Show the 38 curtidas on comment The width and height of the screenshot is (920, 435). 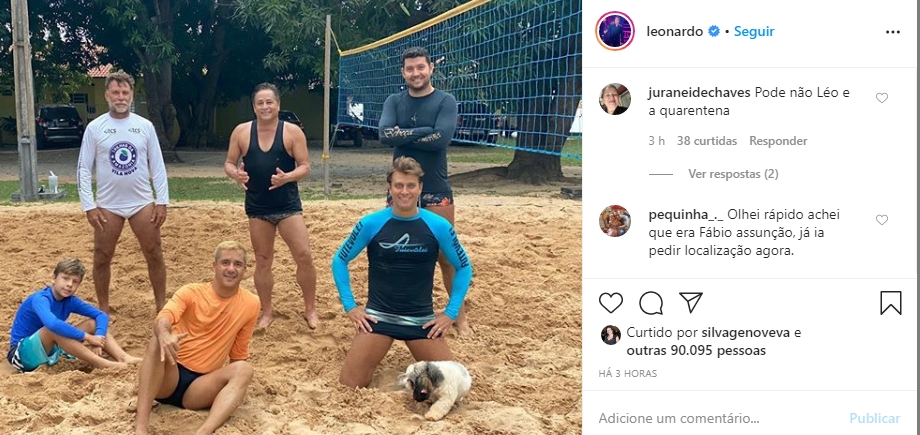[x=707, y=141]
